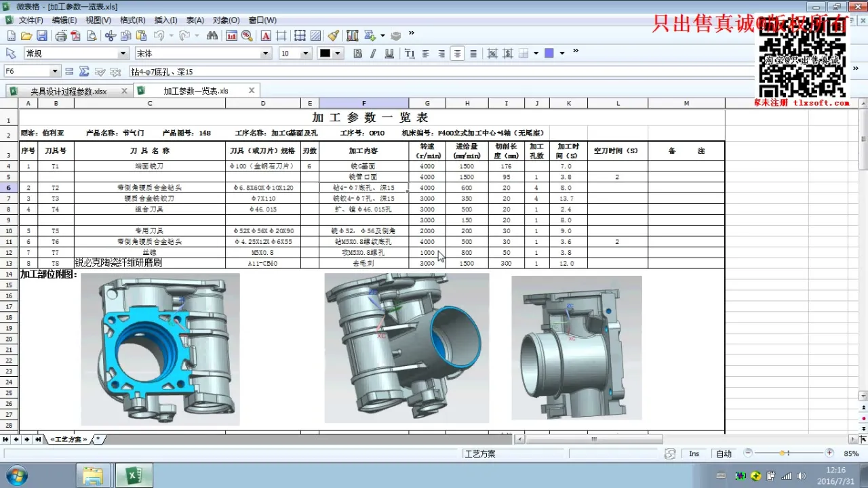868x488 pixels.
Task: Click the Underline formatting icon
Action: 389,53
